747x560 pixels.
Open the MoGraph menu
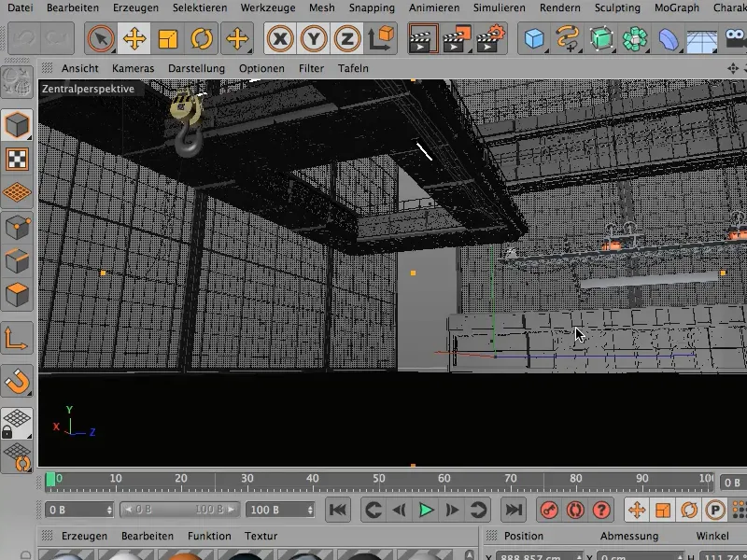(676, 7)
